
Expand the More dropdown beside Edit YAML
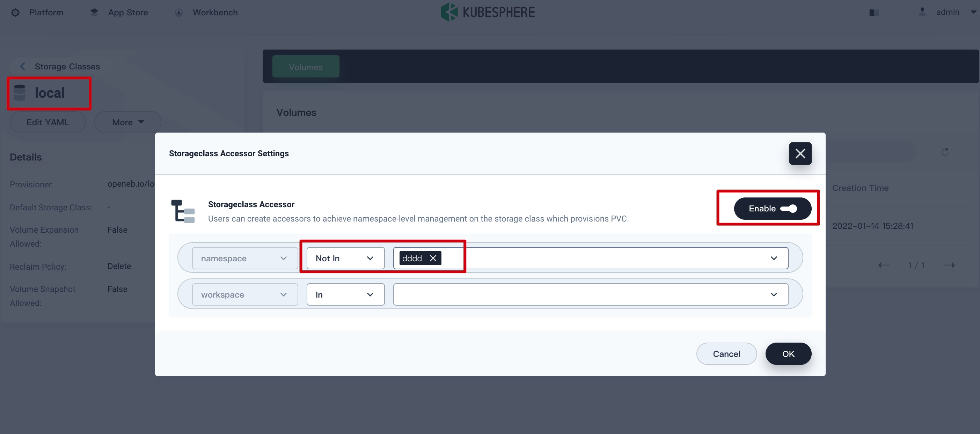click(x=127, y=122)
